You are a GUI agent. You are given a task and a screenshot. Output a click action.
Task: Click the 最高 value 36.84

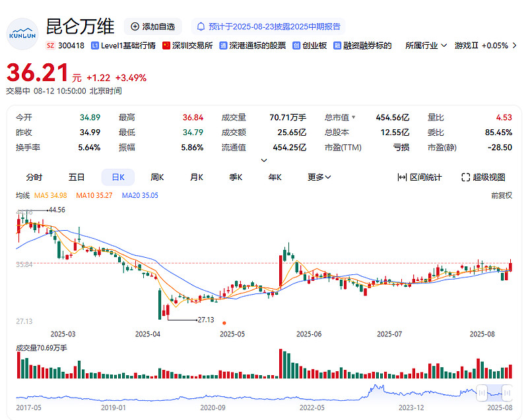(193, 117)
